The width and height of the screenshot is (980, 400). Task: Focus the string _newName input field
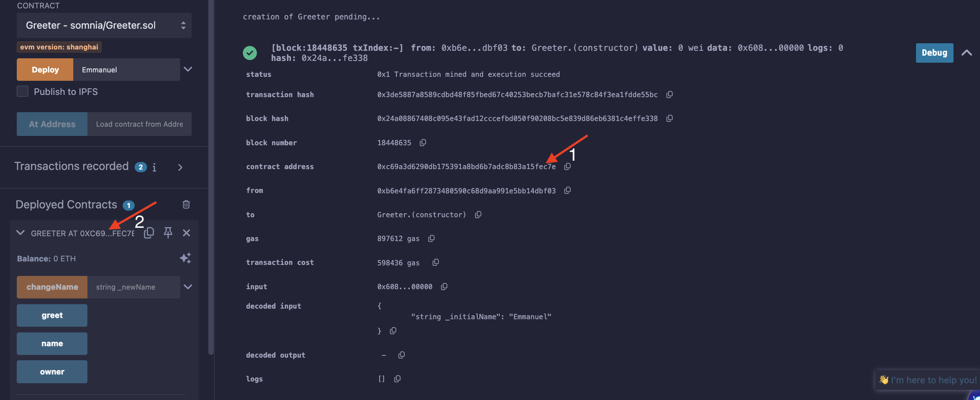133,287
